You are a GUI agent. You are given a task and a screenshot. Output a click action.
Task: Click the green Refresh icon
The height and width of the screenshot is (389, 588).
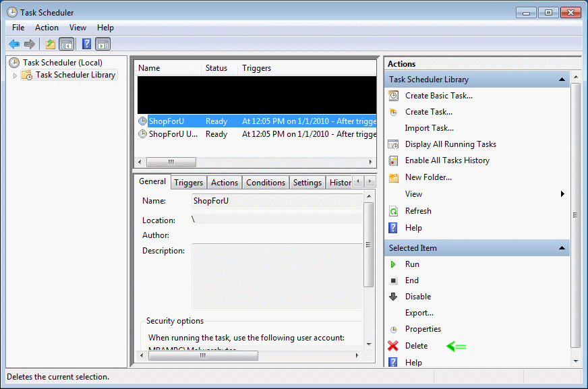tap(393, 211)
